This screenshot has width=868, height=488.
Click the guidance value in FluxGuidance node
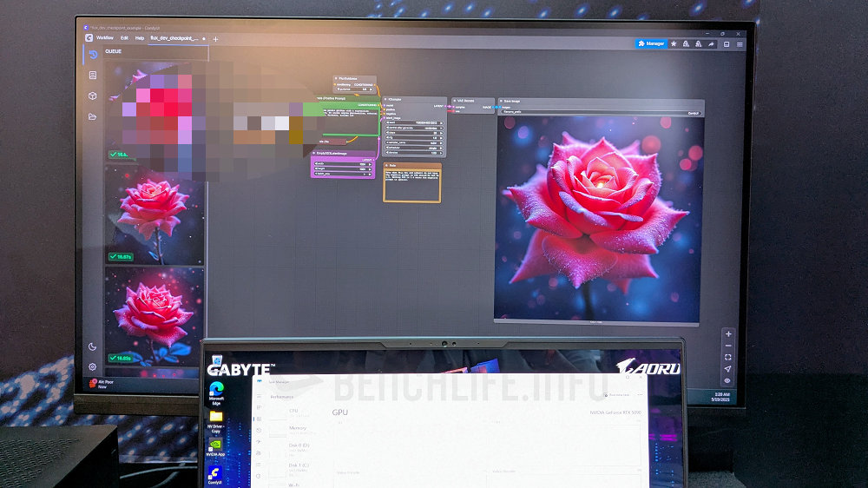pos(354,89)
